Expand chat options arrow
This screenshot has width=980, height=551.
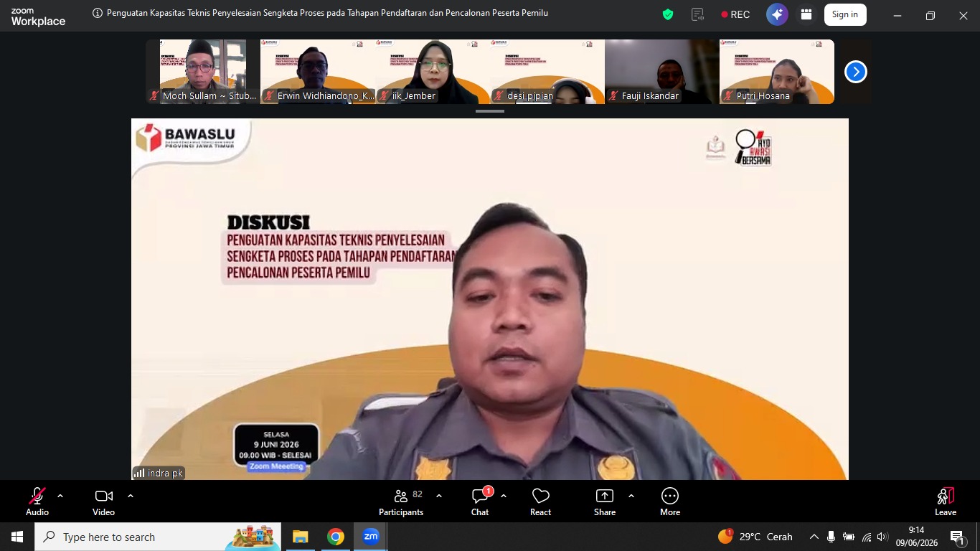[504, 496]
